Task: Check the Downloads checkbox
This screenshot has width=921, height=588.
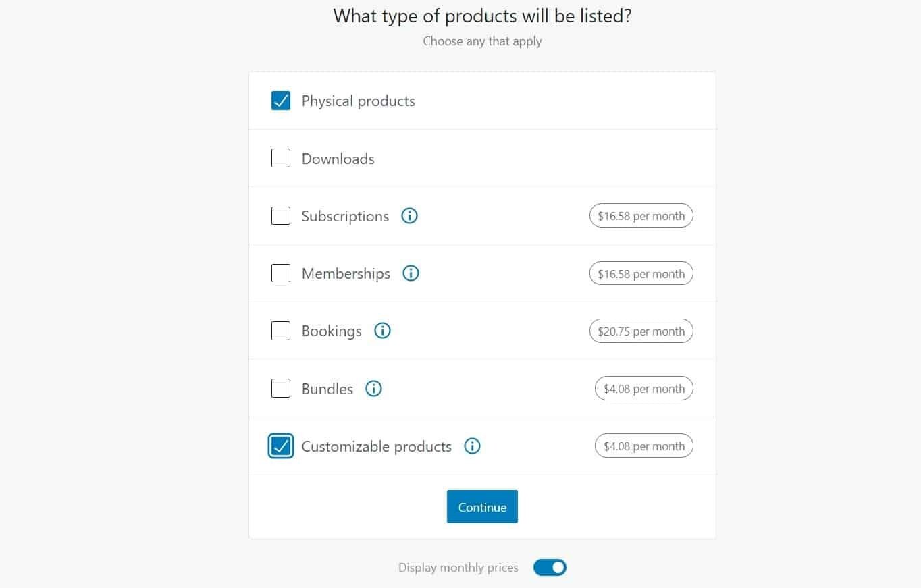Action: (281, 158)
